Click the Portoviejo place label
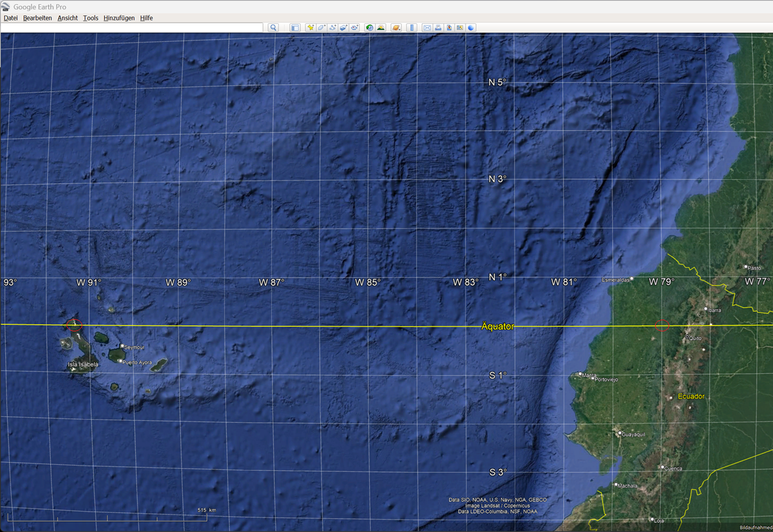The image size is (773, 532). 607,380
